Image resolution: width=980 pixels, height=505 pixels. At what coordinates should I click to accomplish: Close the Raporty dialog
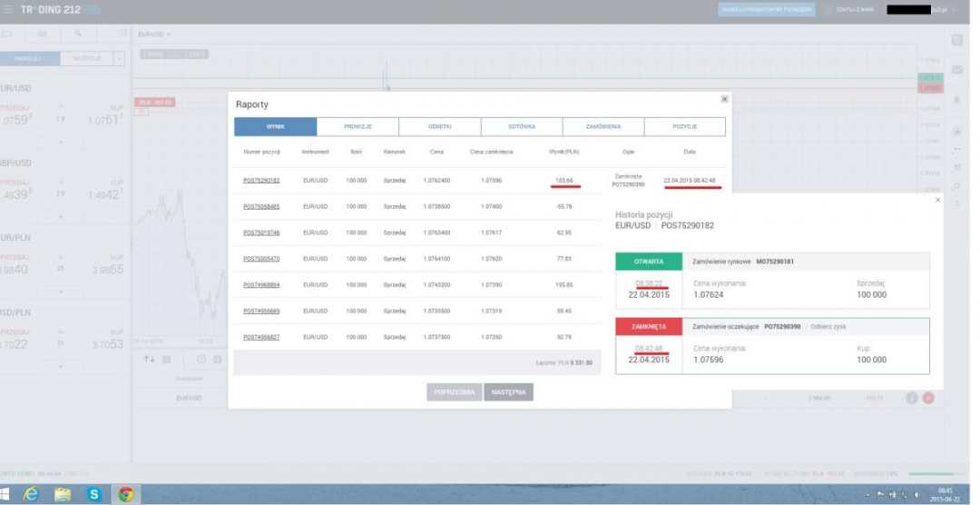[x=724, y=99]
